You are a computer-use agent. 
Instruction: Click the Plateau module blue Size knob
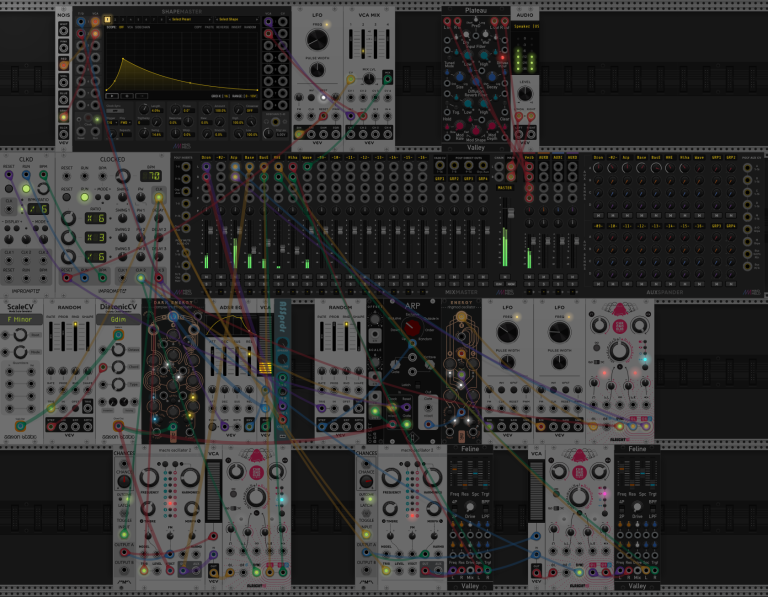[x=459, y=77]
